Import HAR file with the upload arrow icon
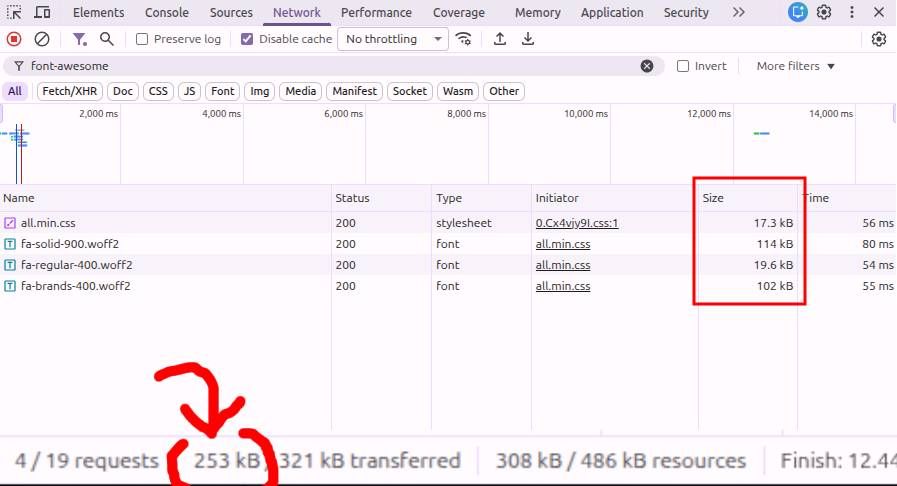The width and height of the screenshot is (897, 486). pyautogui.click(x=499, y=39)
